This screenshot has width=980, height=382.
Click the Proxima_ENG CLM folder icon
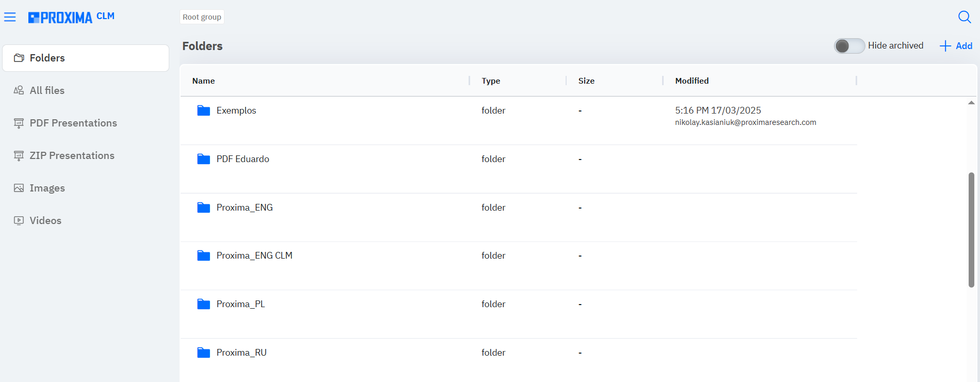[x=203, y=256]
